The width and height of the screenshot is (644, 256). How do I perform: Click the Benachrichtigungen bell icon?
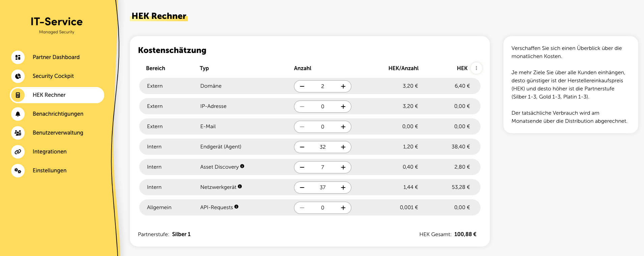click(18, 114)
